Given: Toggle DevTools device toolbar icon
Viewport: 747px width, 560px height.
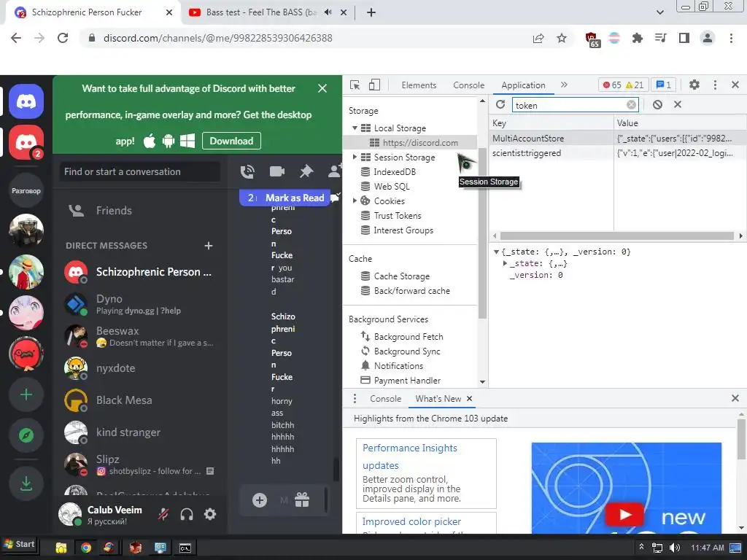Looking at the screenshot, I should [374, 85].
